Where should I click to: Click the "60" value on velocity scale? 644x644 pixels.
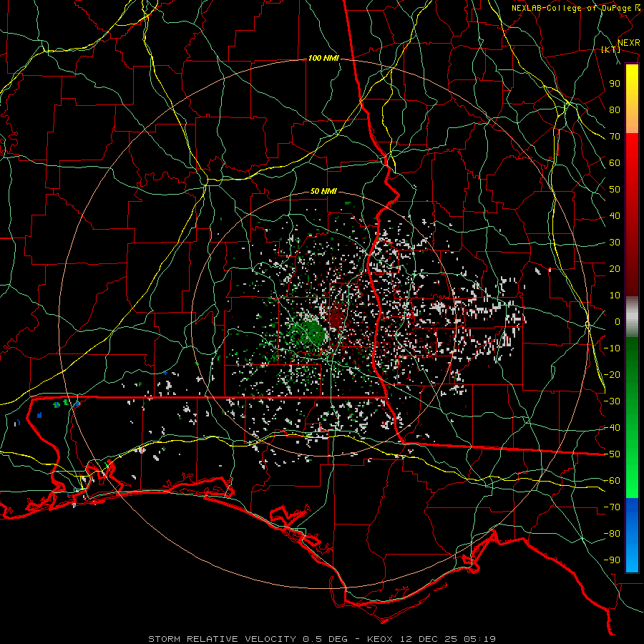(615, 162)
